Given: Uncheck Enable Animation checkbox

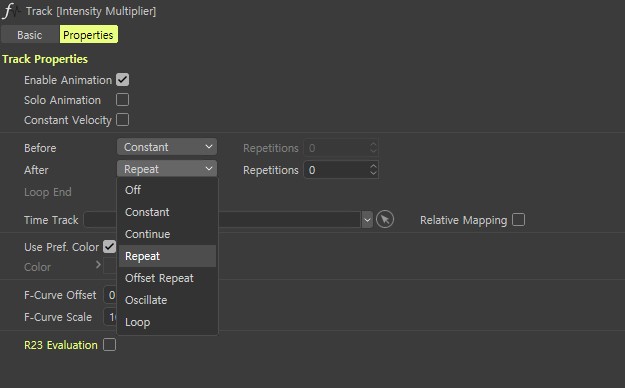Looking at the screenshot, I should pos(122,80).
